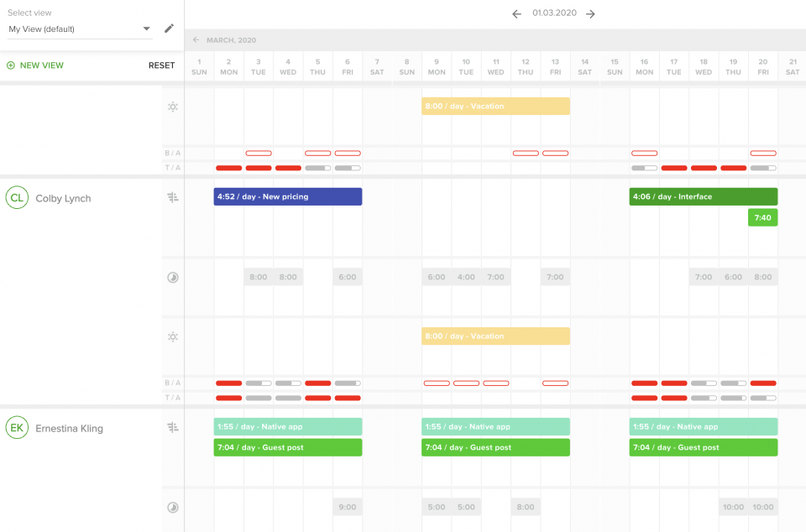Click the RESET button
The width and height of the screenshot is (806, 532).
coord(161,65)
